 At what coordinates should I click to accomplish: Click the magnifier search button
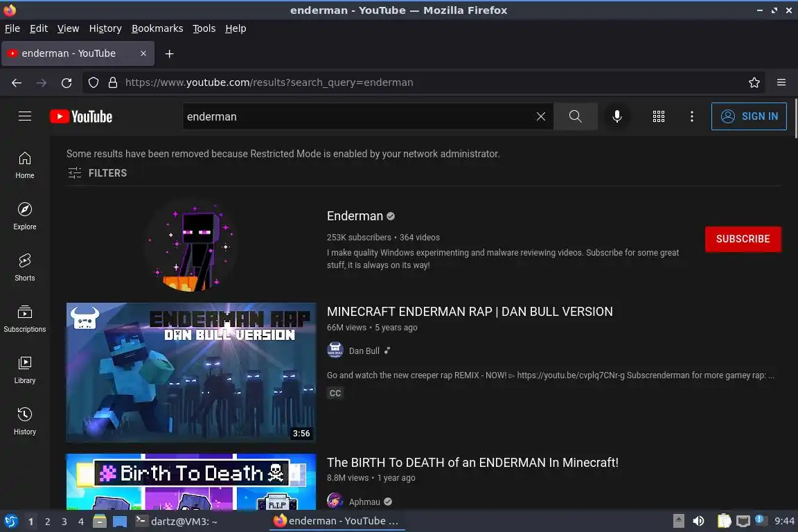(x=575, y=116)
